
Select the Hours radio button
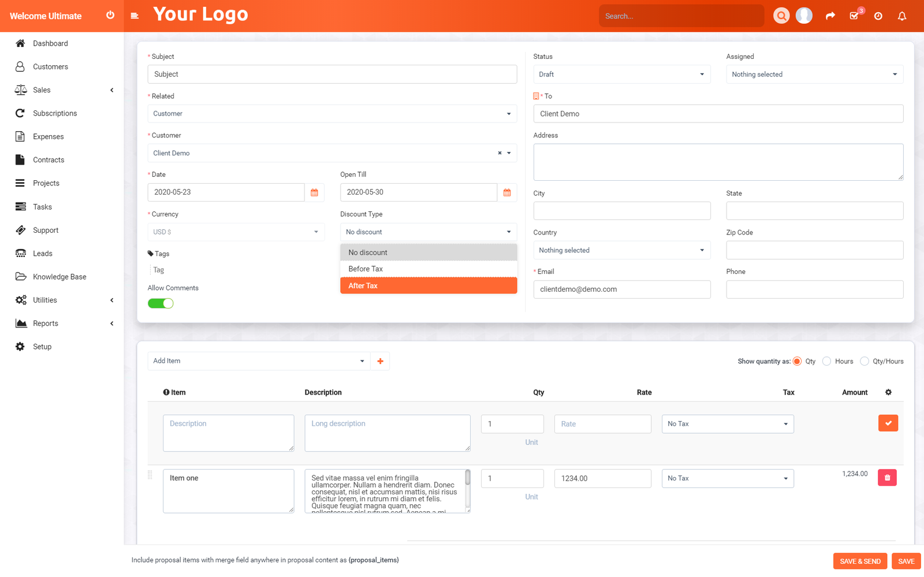pyautogui.click(x=827, y=361)
